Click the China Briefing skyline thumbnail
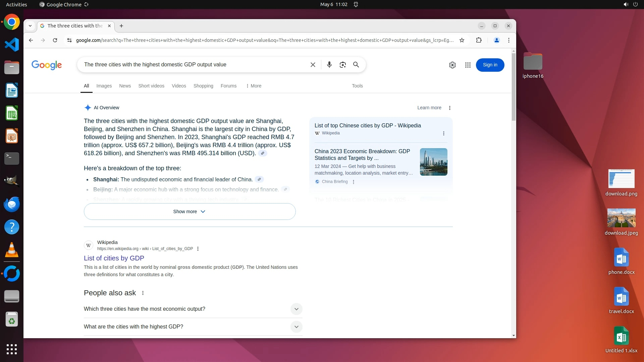 [x=433, y=162]
